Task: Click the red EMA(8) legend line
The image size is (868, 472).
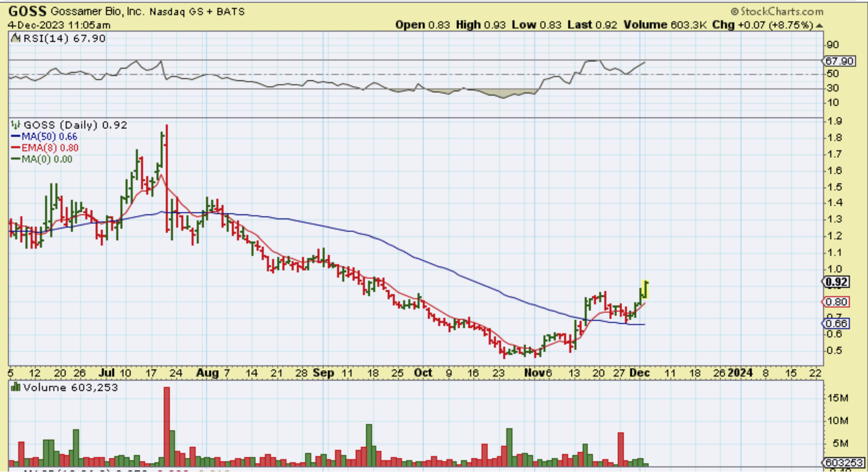Action: 15,148
